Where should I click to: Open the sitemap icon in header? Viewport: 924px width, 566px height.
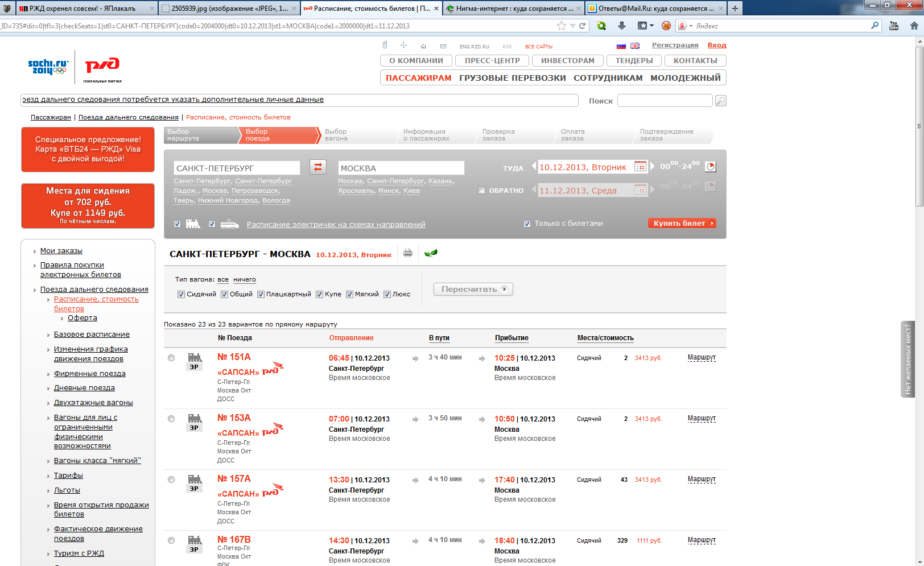(x=403, y=46)
